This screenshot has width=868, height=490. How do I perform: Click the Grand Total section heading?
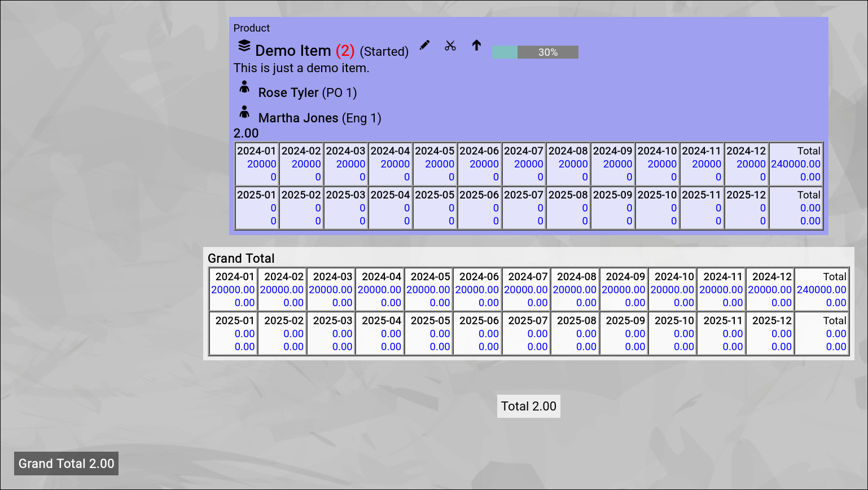point(241,258)
